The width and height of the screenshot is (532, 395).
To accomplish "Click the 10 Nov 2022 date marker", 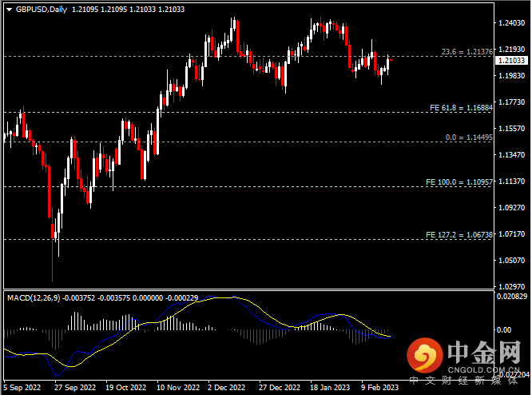I will pos(178,386).
